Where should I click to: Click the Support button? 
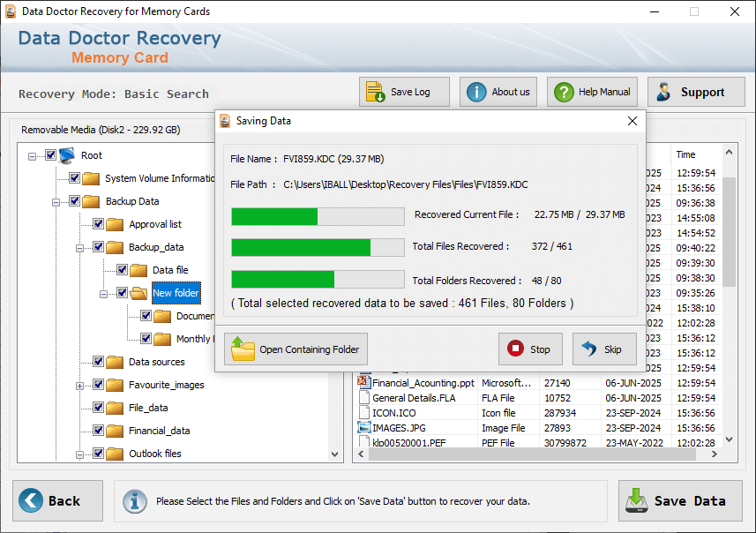coord(696,92)
